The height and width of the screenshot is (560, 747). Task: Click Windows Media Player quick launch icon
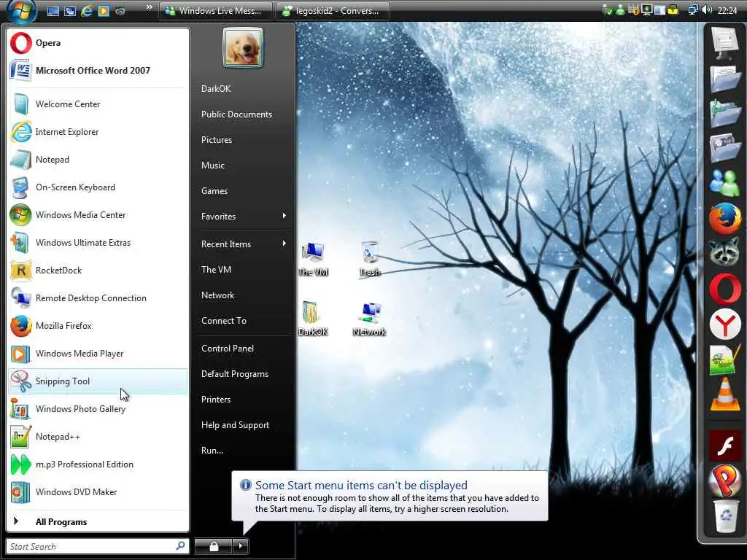(104, 10)
